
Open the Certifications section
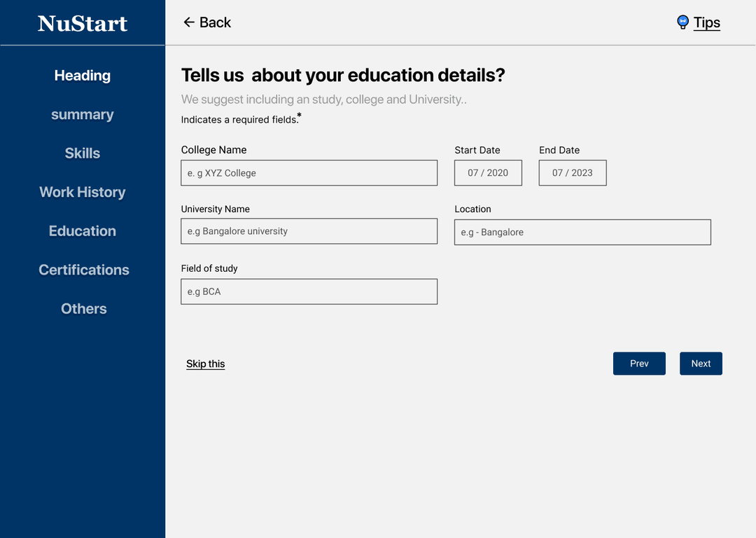[84, 270]
